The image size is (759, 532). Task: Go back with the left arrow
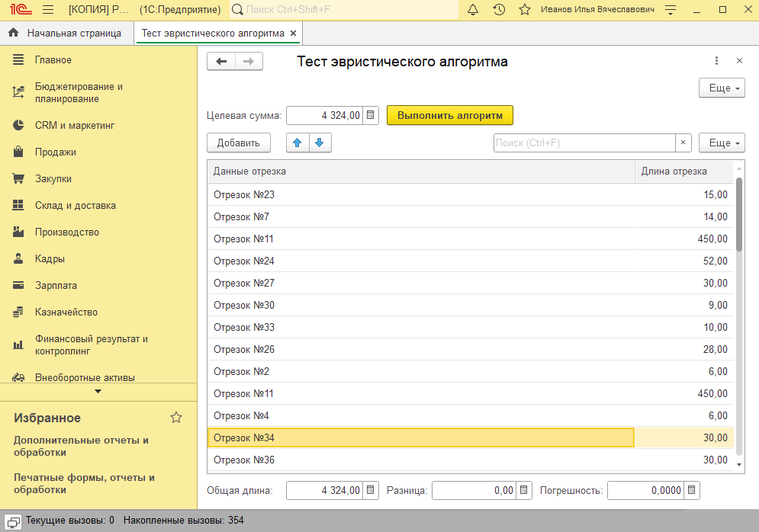tap(221, 62)
